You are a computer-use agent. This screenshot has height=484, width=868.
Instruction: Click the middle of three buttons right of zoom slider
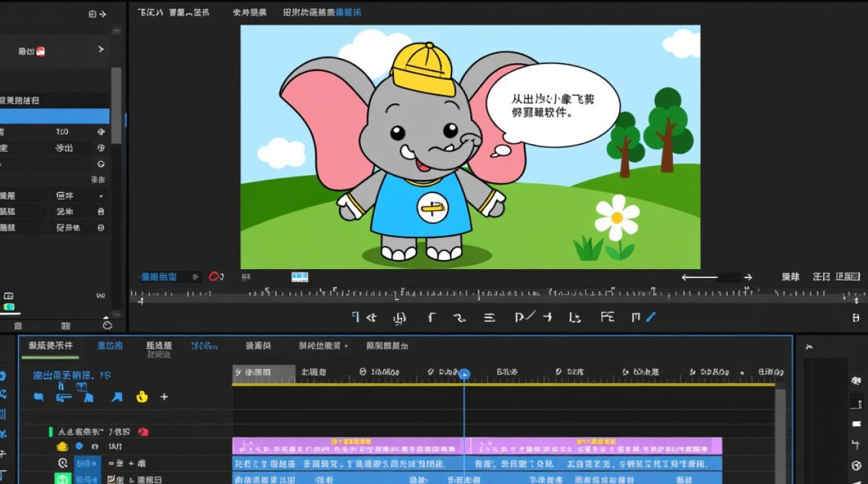click(821, 277)
